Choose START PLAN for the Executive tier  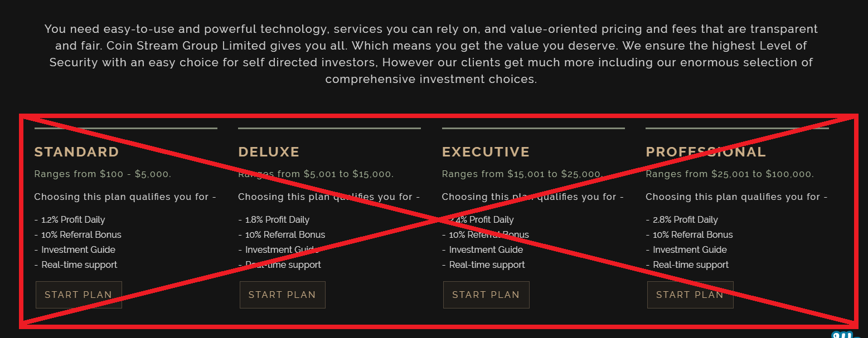click(486, 295)
